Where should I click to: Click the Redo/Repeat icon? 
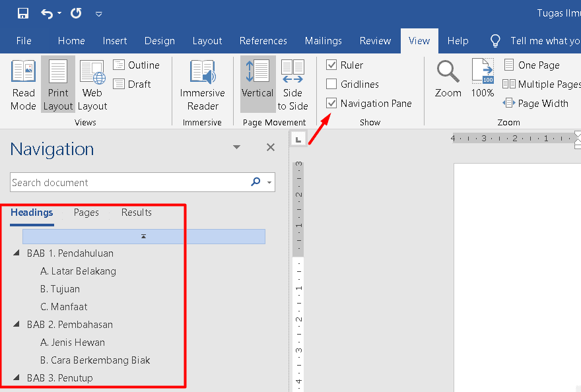76,13
